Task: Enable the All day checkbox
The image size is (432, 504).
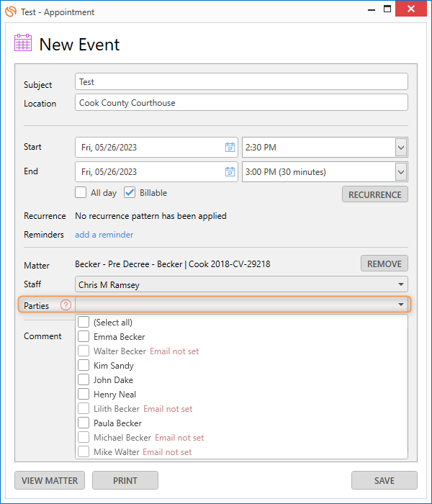Action: 81,192
